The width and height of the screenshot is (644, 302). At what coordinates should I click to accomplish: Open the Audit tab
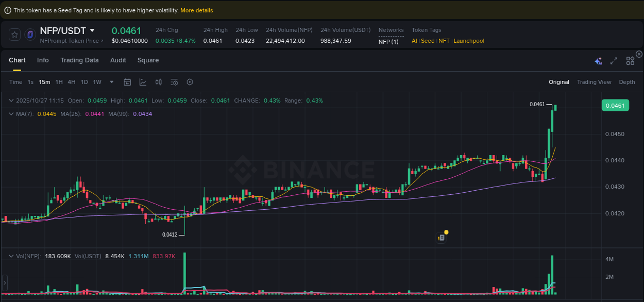[x=118, y=60]
